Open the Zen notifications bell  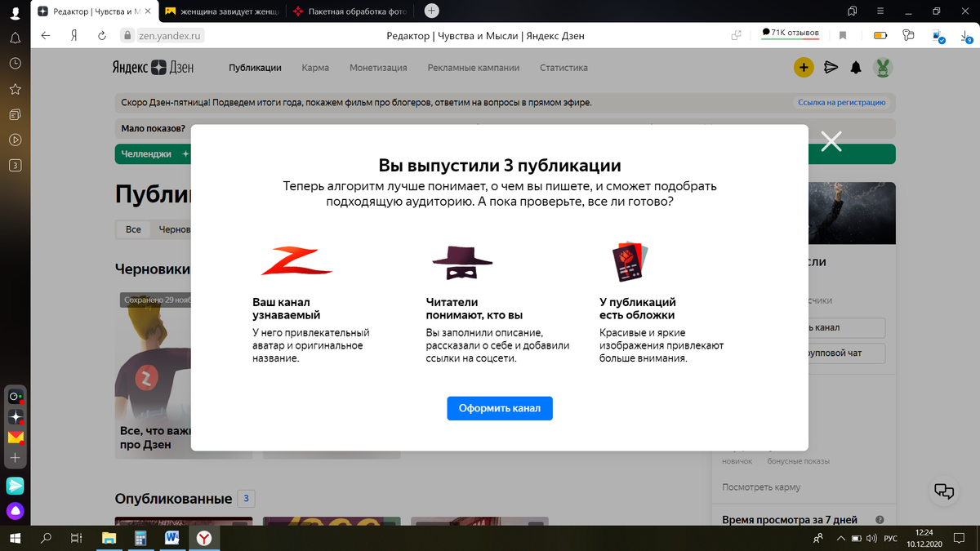point(856,68)
